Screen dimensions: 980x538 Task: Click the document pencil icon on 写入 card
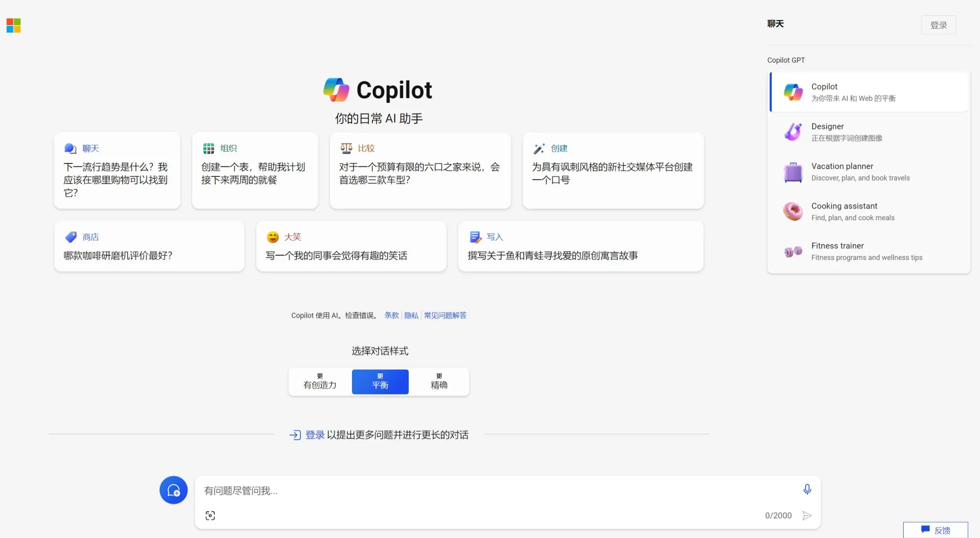click(475, 237)
